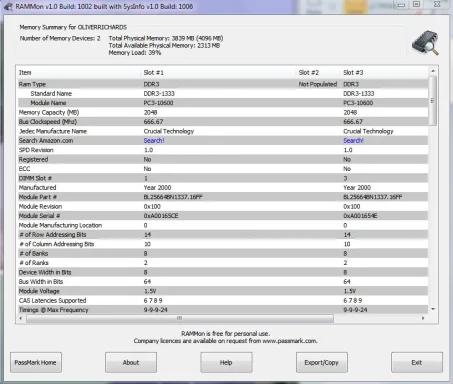This screenshot has width=453, height=384.
Task: Click Slot #1 serial 0xA0016SCE value
Action: (161, 216)
